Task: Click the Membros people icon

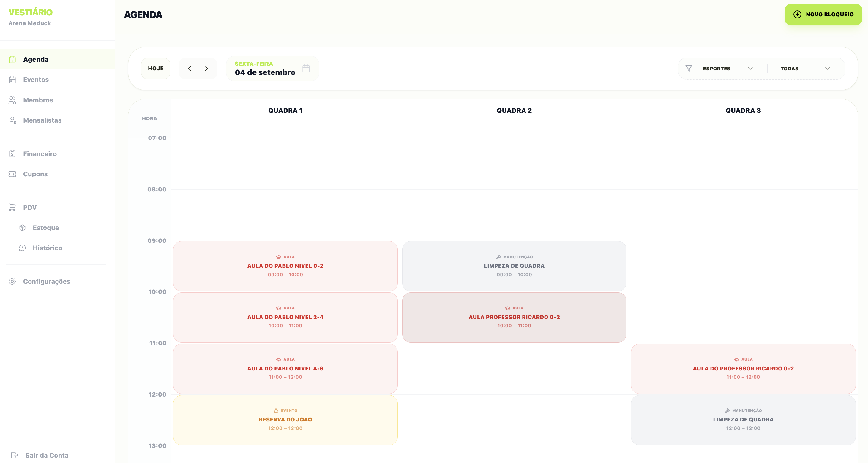Action: tap(12, 100)
